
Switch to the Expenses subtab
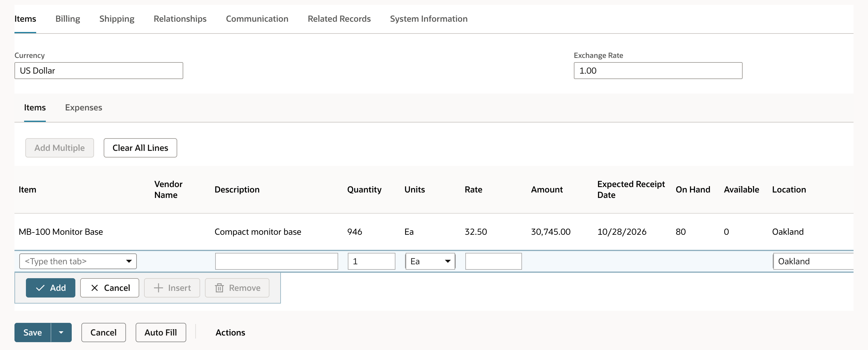click(83, 107)
